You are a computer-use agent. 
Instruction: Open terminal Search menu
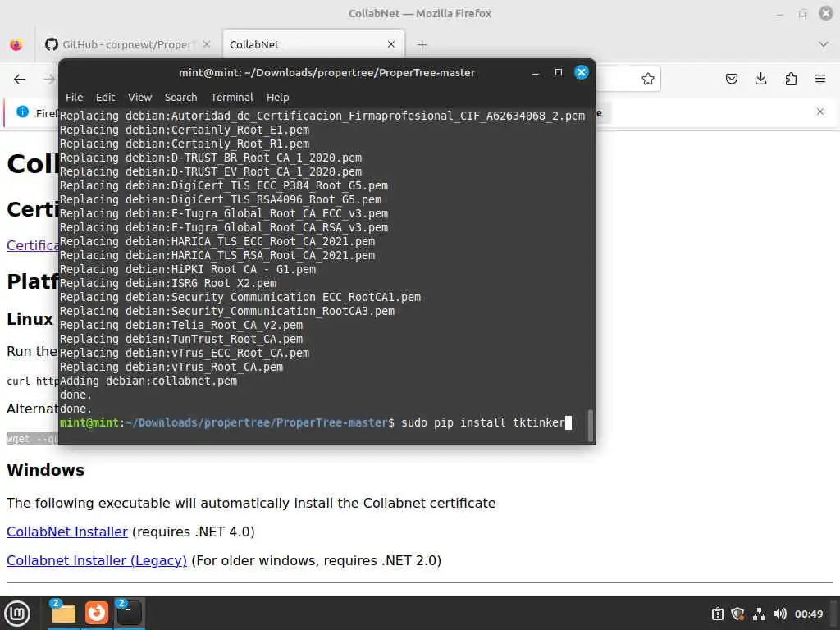[x=180, y=97]
